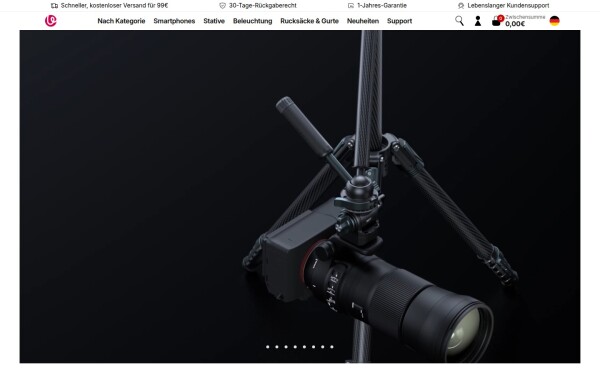Open Rucksäcke & Gurte menu item
Screen dimensions: 600x375
tap(310, 21)
